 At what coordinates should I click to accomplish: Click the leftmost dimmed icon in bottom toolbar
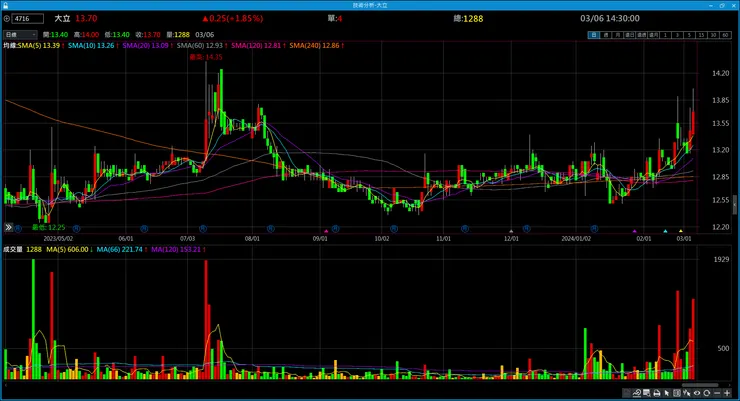pos(627,393)
